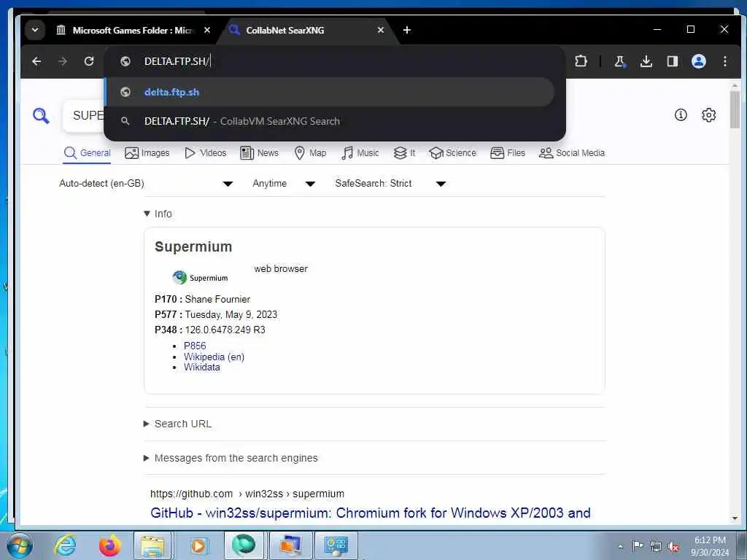This screenshot has height=560, width=747.
Task: Open the Wikidata link
Action: point(202,367)
